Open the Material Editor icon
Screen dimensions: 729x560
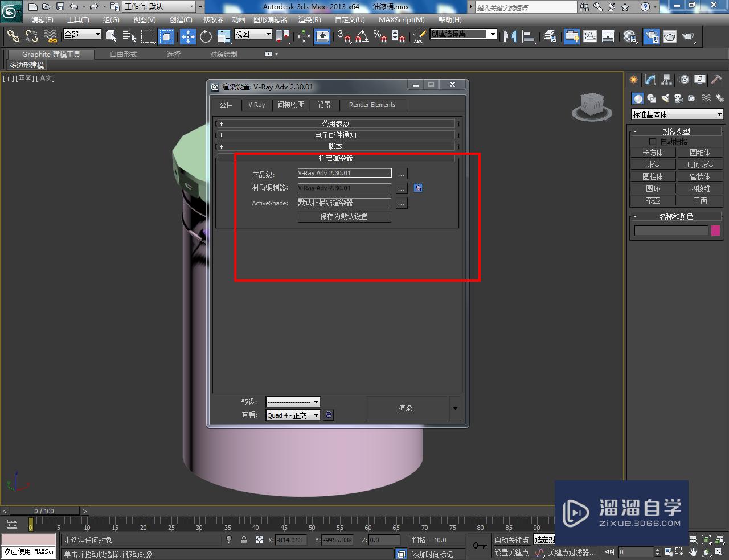[x=629, y=36]
